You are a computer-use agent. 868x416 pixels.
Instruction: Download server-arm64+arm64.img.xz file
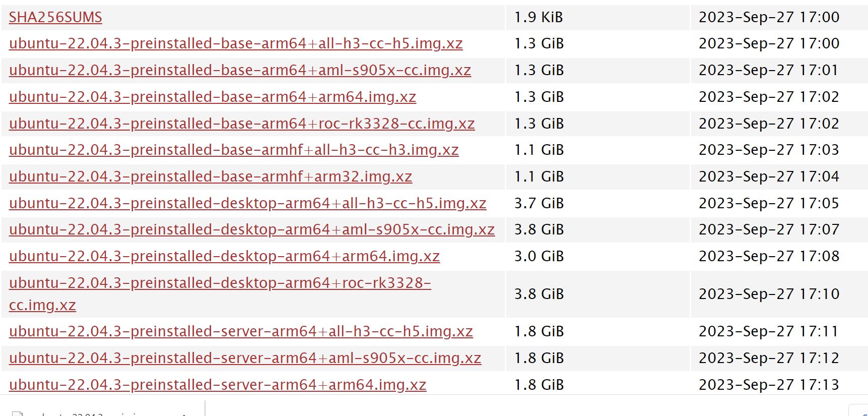[x=218, y=385]
